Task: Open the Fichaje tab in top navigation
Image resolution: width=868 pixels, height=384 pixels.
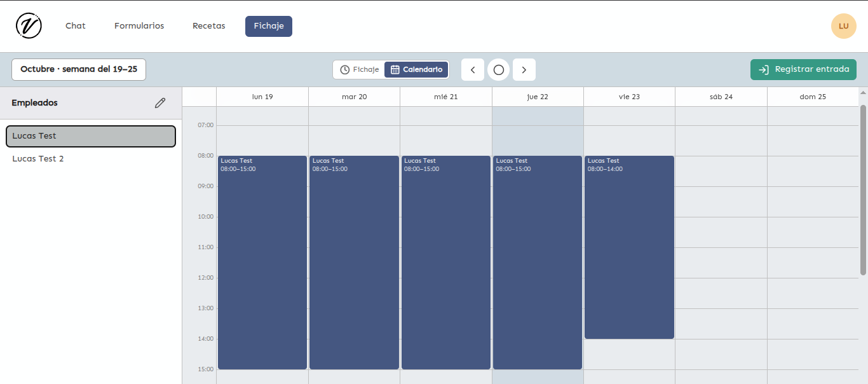Action: (269, 26)
